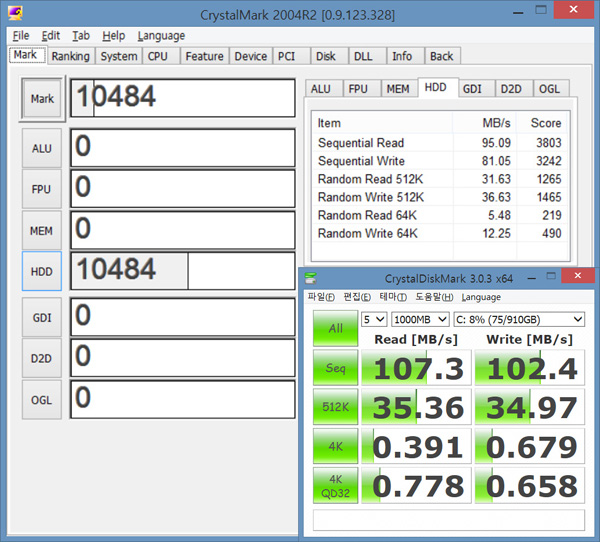This screenshot has height=542, width=600.
Task: Click the CrystalDiskMark app icon in title bar
Action: (x=310, y=278)
